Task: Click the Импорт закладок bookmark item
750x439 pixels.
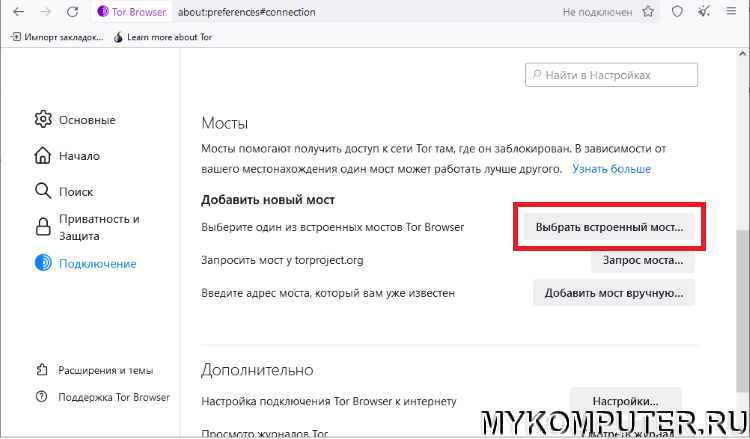Action: 57,37
